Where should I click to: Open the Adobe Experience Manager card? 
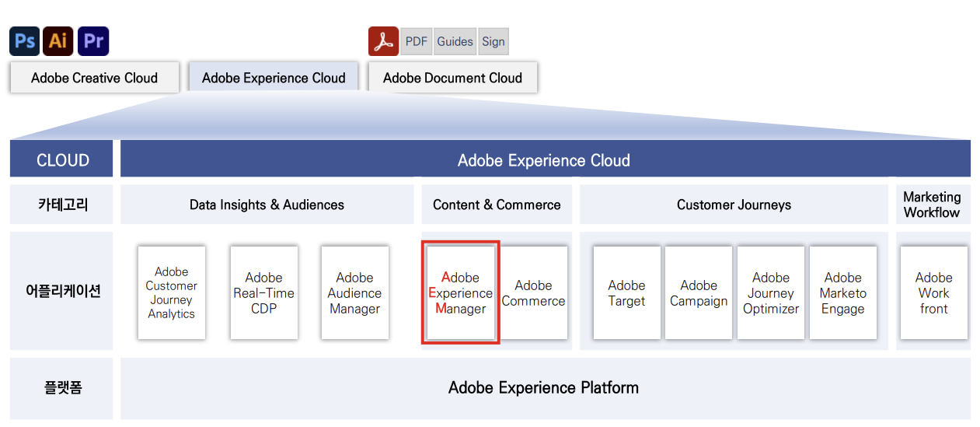460,292
